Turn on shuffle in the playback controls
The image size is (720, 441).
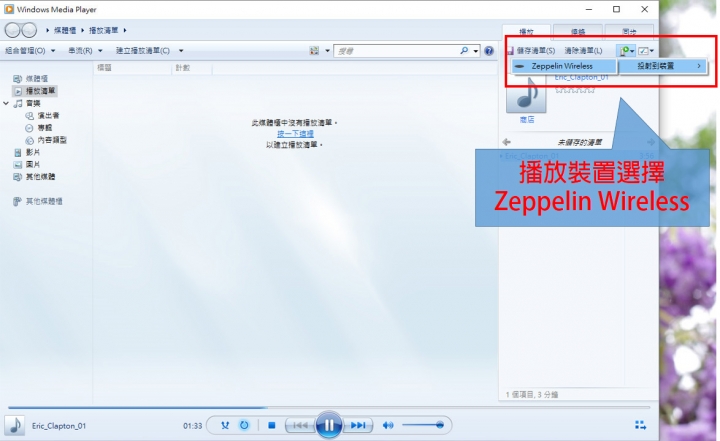click(x=225, y=425)
